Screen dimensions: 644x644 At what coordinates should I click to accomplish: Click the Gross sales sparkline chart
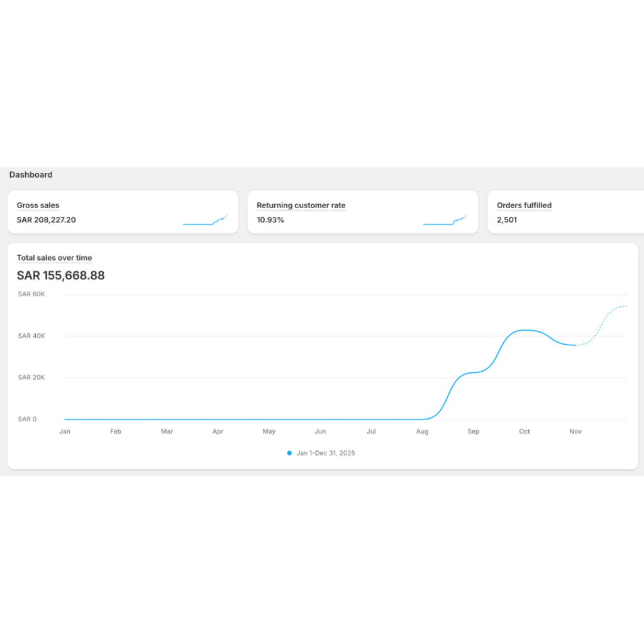206,220
